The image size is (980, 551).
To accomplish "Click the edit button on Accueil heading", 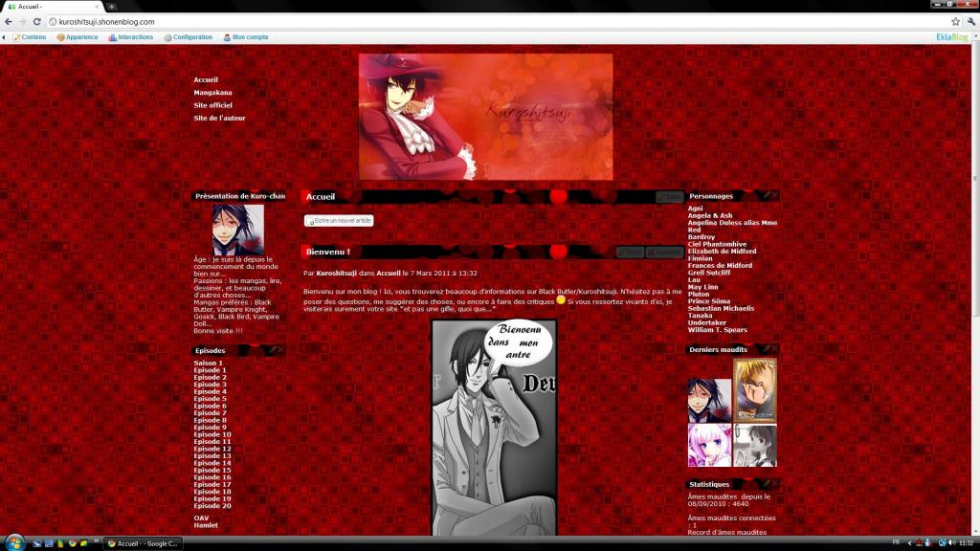I will coord(669,197).
